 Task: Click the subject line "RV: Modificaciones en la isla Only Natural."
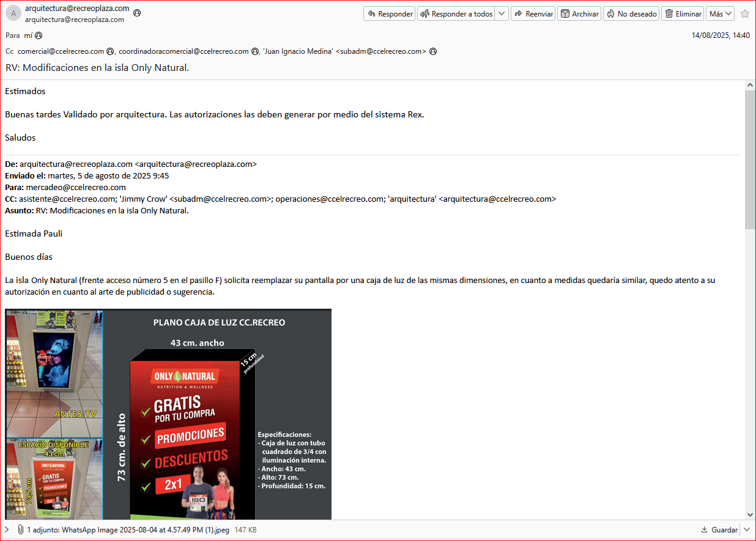[x=97, y=67]
